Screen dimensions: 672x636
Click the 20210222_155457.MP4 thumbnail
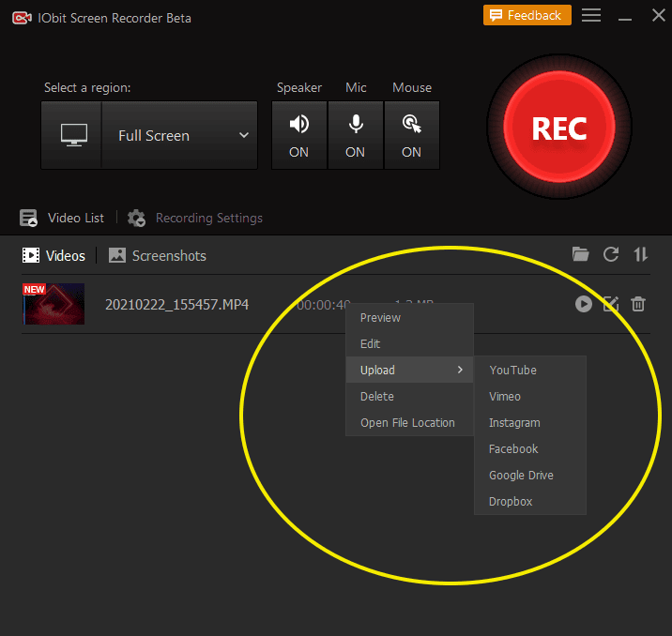[53, 304]
